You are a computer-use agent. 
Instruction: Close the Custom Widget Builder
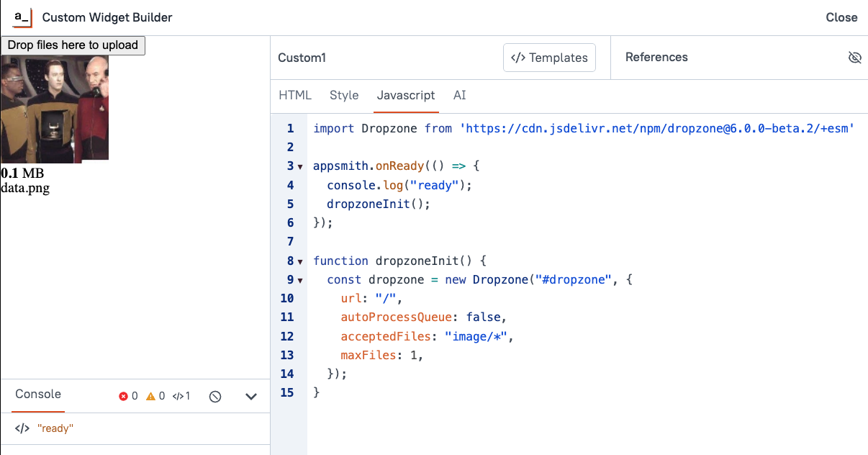(841, 17)
